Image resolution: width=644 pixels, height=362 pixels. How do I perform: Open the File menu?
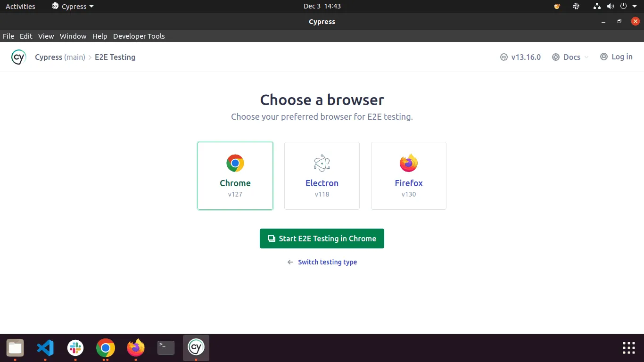8,36
